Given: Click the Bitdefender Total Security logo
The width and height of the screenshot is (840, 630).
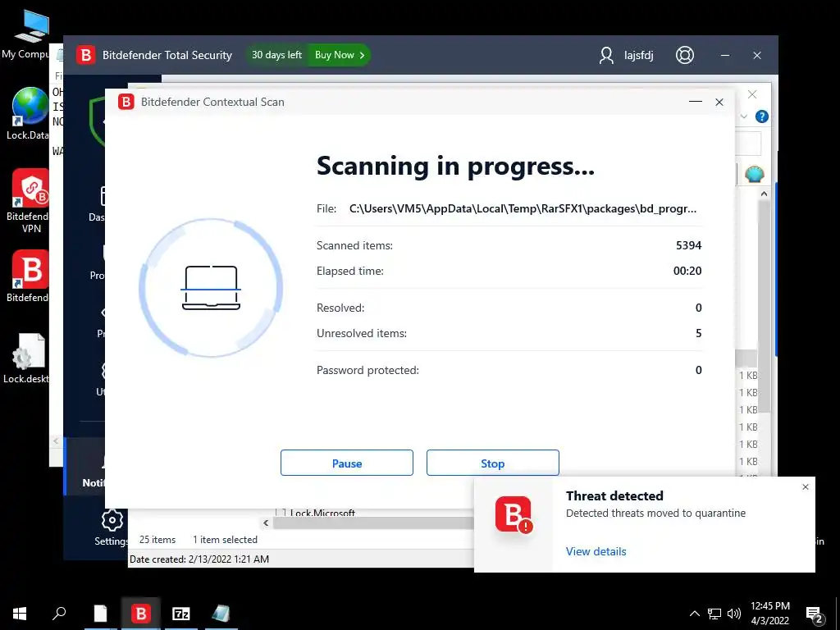Looking at the screenshot, I should 85,55.
